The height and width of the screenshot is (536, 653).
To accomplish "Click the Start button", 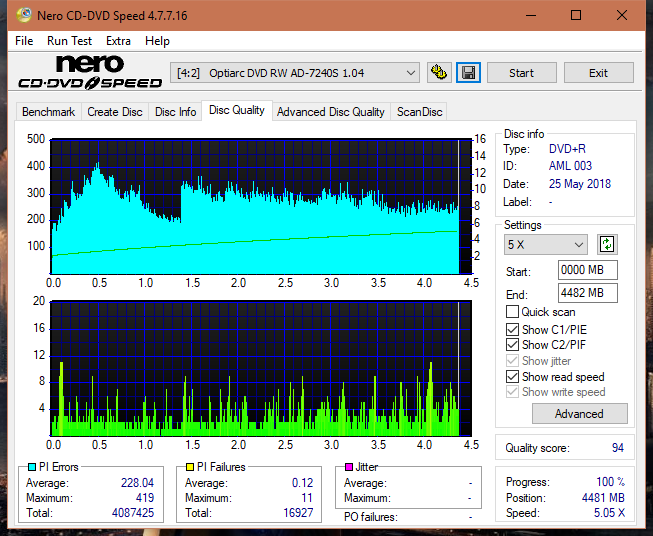I will tap(521, 73).
